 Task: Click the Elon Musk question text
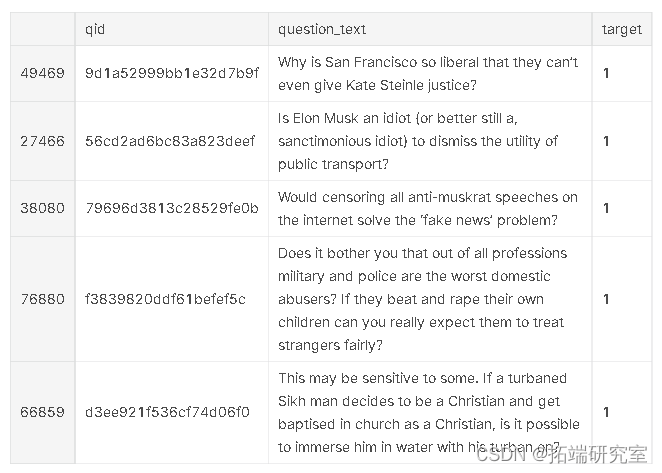[x=418, y=141]
